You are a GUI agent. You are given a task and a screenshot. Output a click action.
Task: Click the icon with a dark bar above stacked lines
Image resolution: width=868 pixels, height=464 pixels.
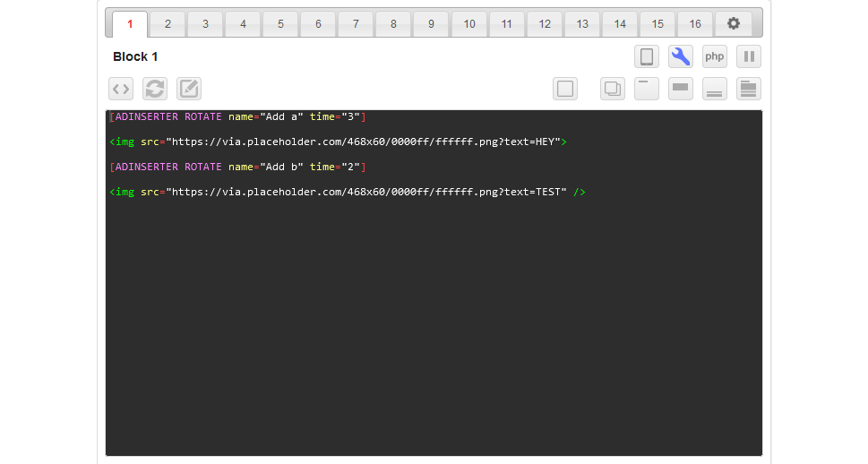749,89
